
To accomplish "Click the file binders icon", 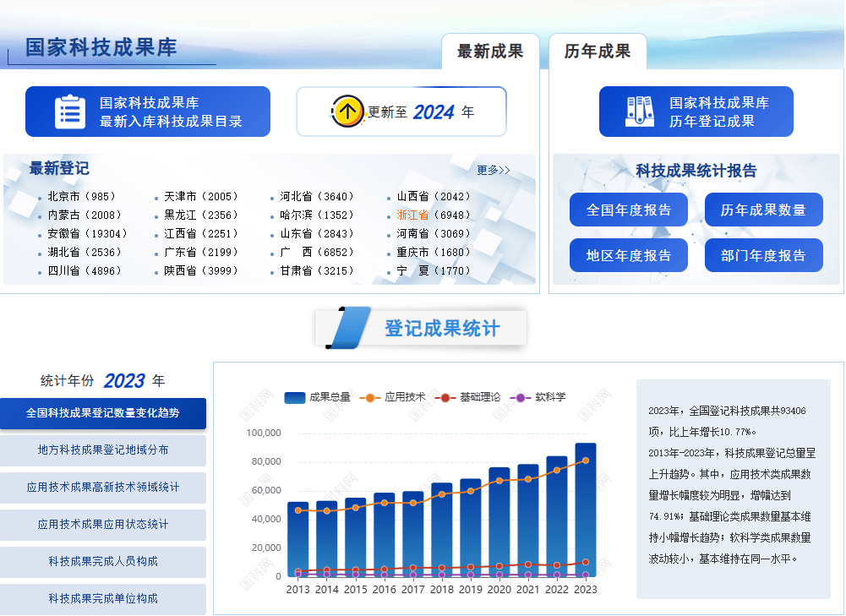I will point(640,112).
